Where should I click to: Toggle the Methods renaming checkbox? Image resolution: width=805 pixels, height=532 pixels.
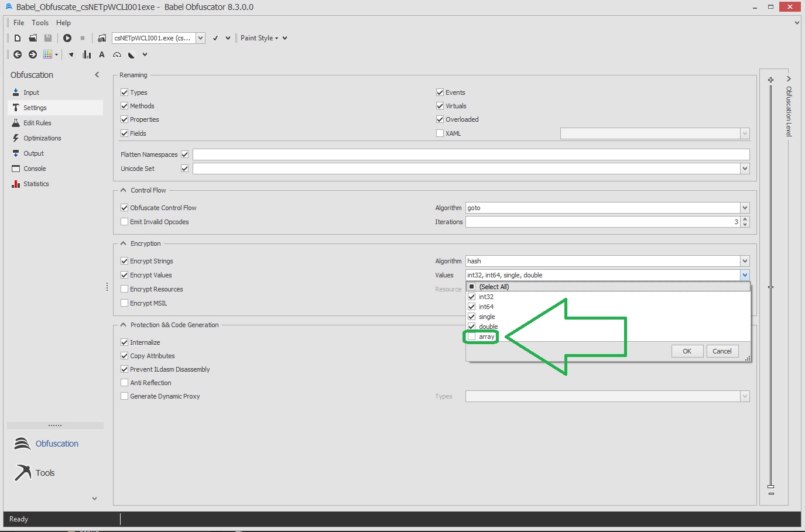point(125,106)
